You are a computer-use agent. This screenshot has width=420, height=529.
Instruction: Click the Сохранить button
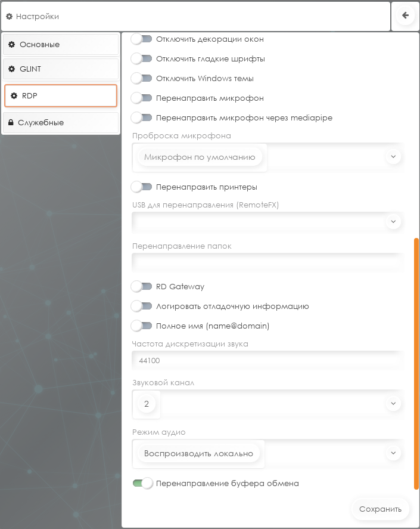[380, 509]
